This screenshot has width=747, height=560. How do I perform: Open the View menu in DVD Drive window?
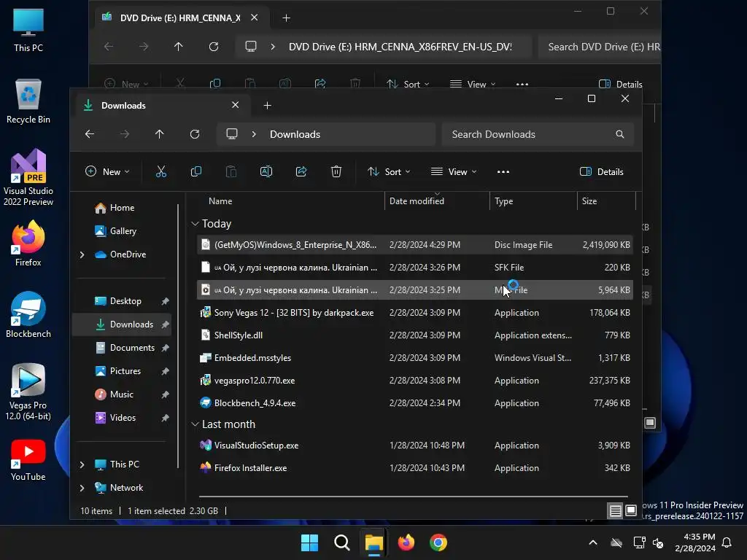pyautogui.click(x=473, y=85)
